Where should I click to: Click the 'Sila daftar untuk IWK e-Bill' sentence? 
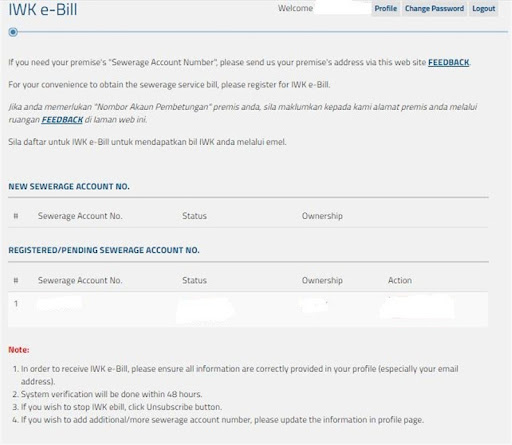147,142
